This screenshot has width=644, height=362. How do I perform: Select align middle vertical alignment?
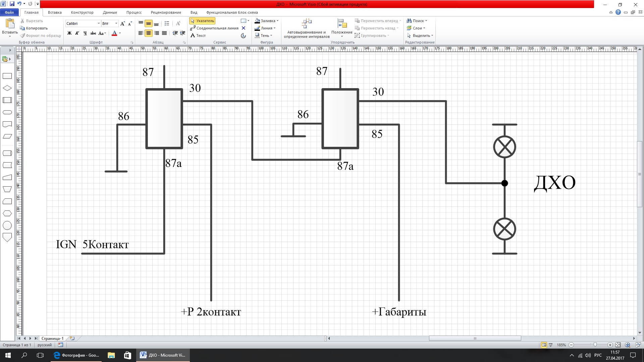[149, 23]
